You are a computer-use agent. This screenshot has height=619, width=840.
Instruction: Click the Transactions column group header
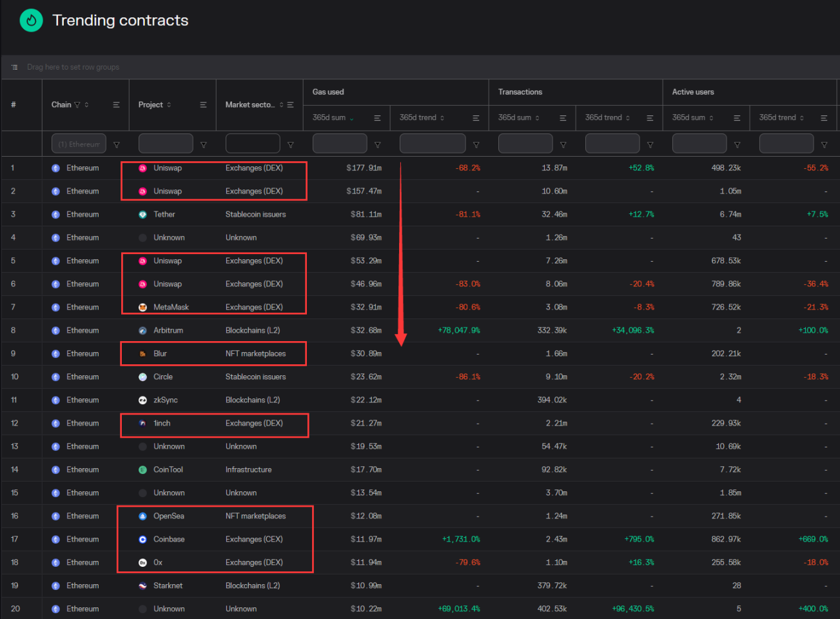(520, 92)
